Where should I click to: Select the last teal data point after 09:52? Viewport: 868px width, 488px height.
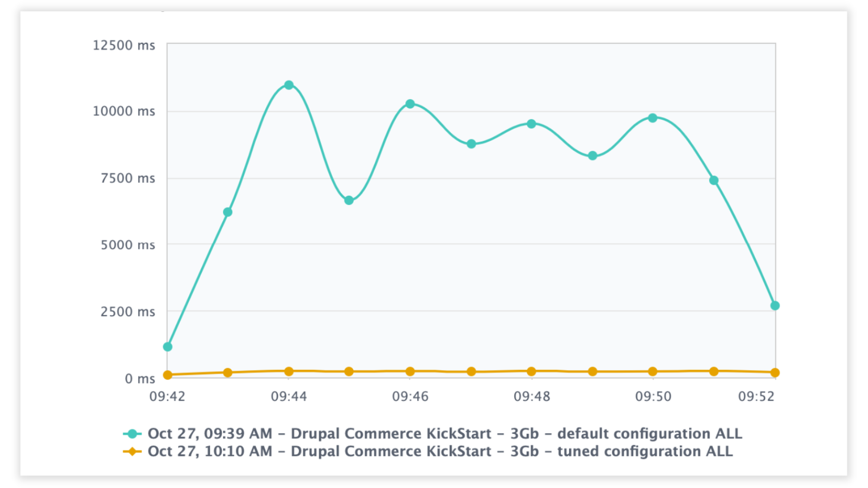point(775,305)
